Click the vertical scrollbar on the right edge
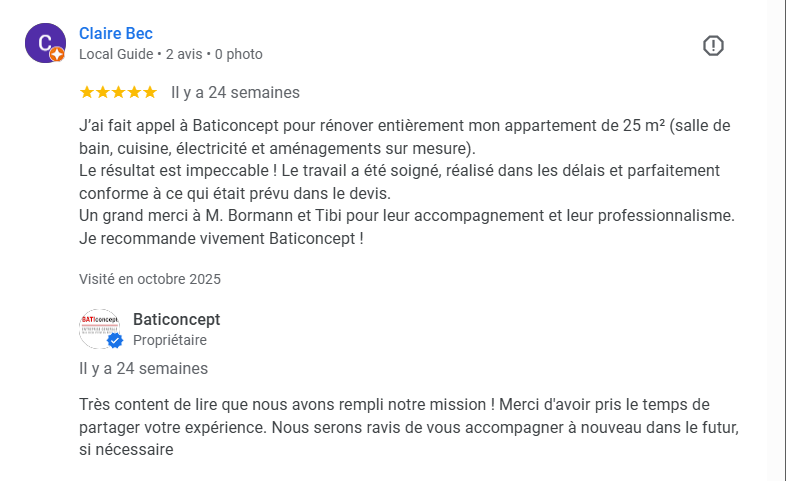786x481 pixels. (776, 240)
